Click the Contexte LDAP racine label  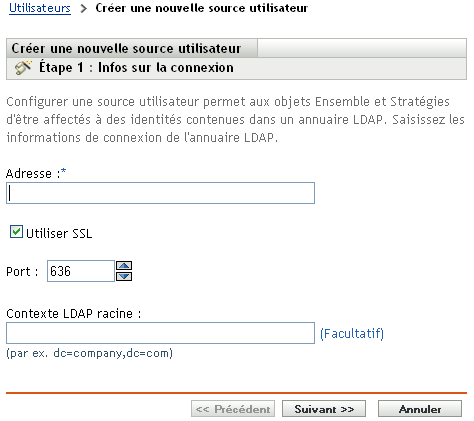(73, 314)
